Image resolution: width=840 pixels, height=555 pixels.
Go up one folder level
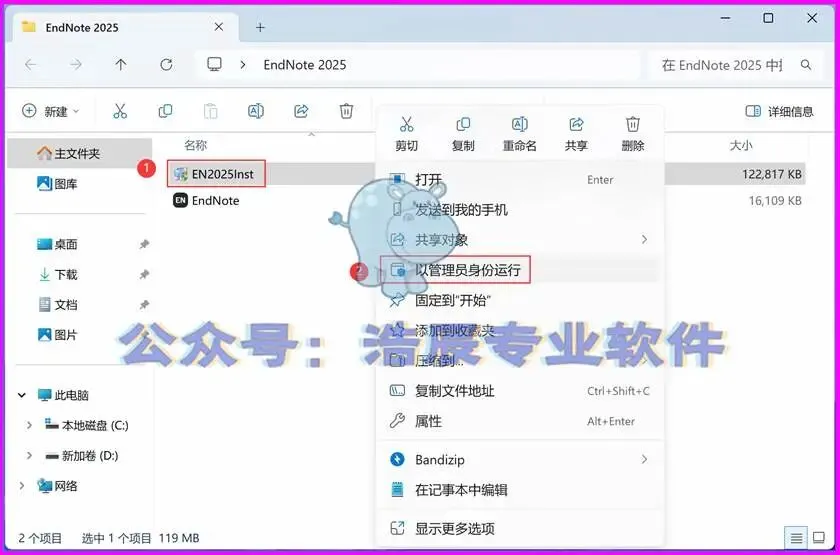coord(121,65)
